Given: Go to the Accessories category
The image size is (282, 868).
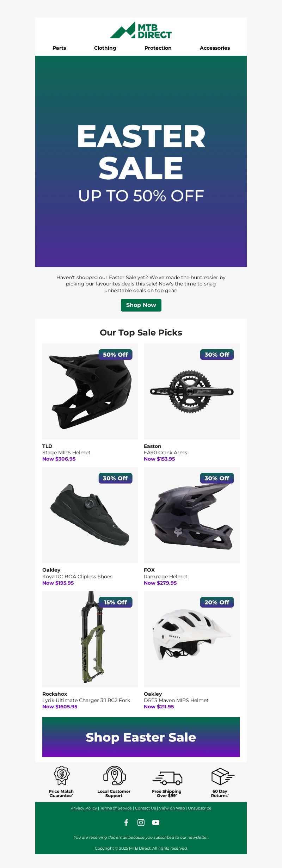Looking at the screenshot, I should point(215,48).
